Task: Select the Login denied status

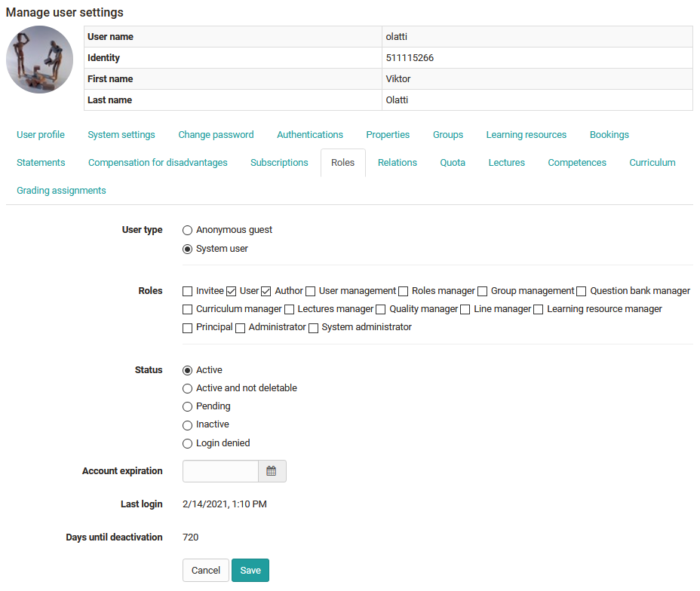Action: tap(187, 443)
